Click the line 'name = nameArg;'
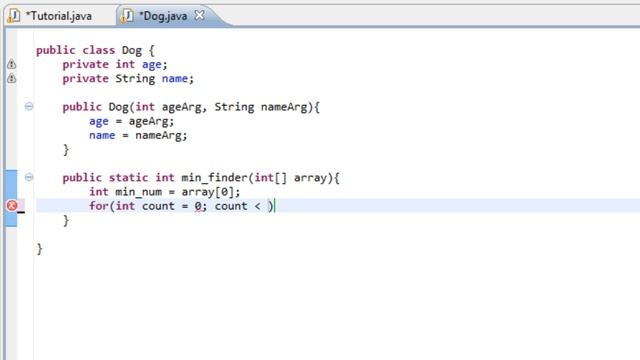Screen dimensions: 640x360 click(138, 136)
